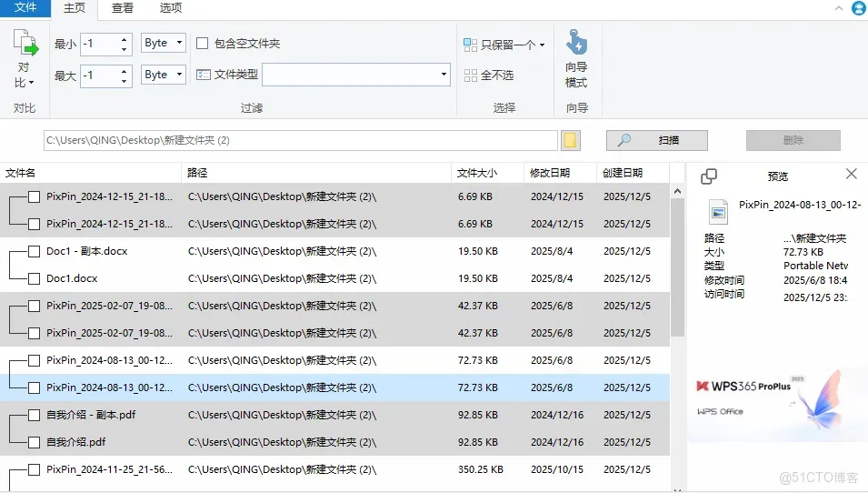This screenshot has height=493, width=868.
Task: Enable 包含空文件夹 checkbox
Action: pyautogui.click(x=203, y=44)
